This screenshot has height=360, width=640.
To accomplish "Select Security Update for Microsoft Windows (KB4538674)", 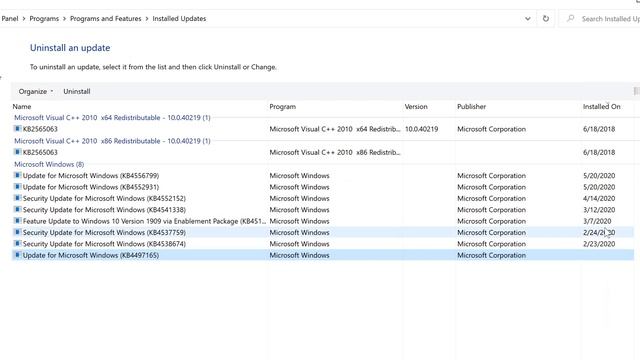I will pos(104,244).
